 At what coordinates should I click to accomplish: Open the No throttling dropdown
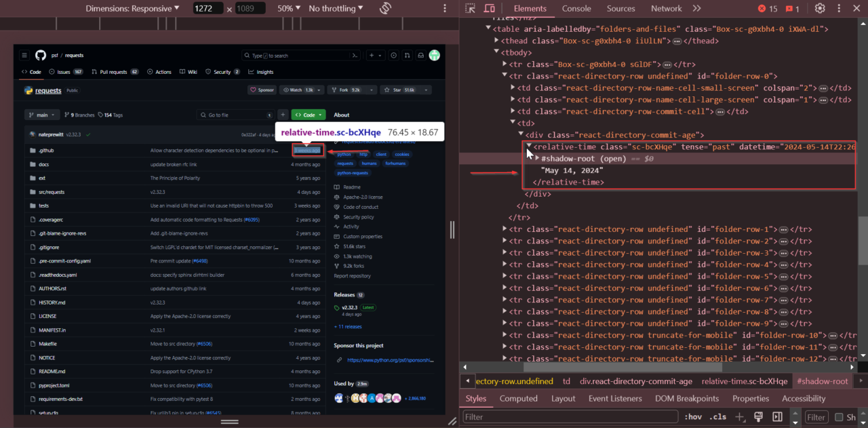[337, 8]
